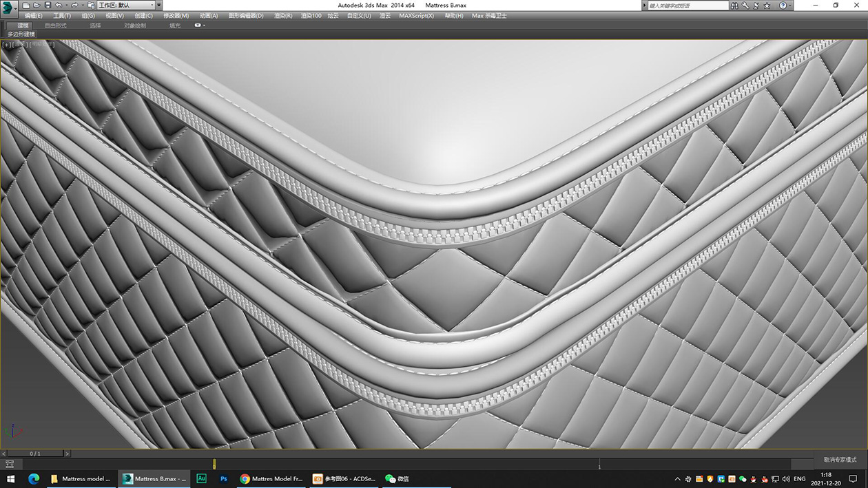The height and width of the screenshot is (488, 868).
Task: Expand the quick access toolbar customize arrow
Action: [159, 6]
